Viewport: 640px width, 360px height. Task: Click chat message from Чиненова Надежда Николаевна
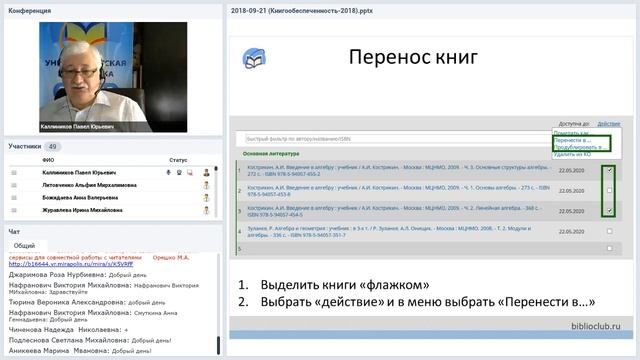pos(68,330)
